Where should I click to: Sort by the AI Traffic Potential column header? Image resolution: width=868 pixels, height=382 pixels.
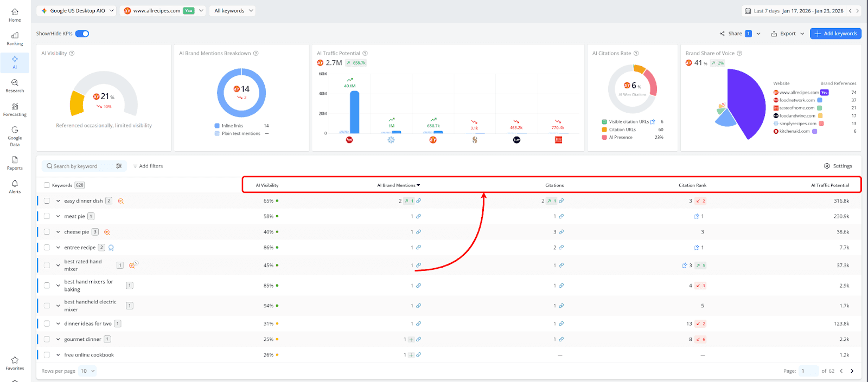pos(830,185)
